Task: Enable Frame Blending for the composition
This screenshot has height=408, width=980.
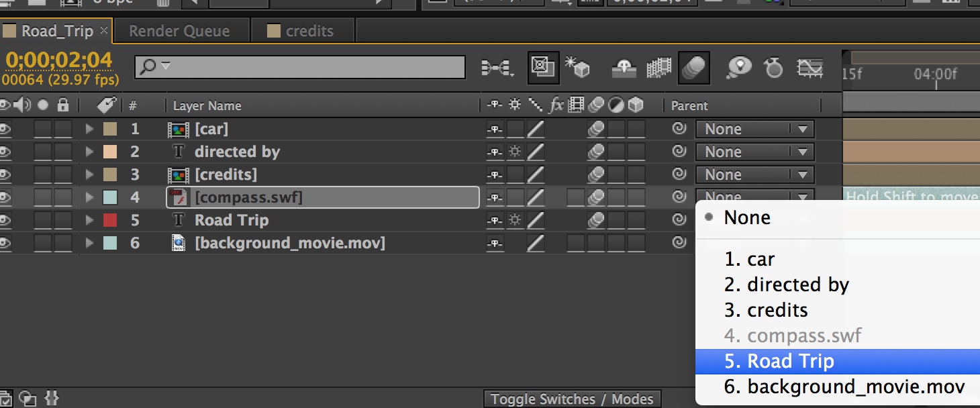Action: [x=658, y=67]
